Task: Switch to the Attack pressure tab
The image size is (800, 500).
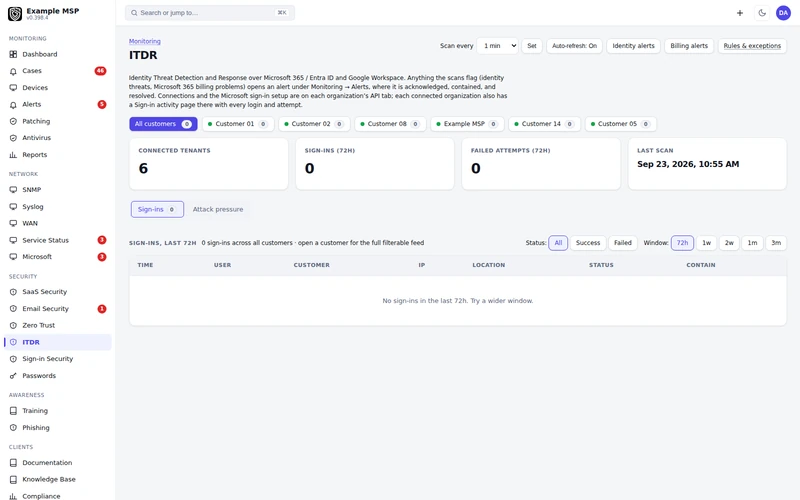Action: pyautogui.click(x=218, y=209)
